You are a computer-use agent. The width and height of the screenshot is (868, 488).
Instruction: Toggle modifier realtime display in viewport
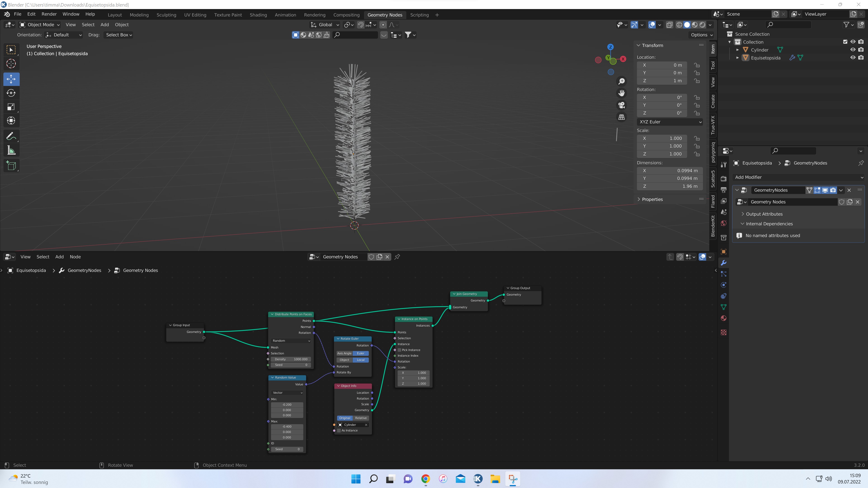(x=825, y=190)
